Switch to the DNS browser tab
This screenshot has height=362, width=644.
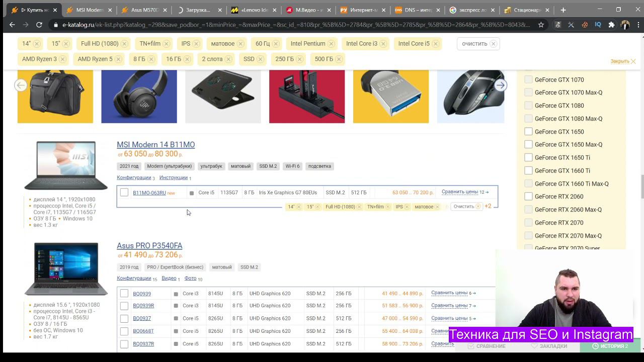pos(414,10)
